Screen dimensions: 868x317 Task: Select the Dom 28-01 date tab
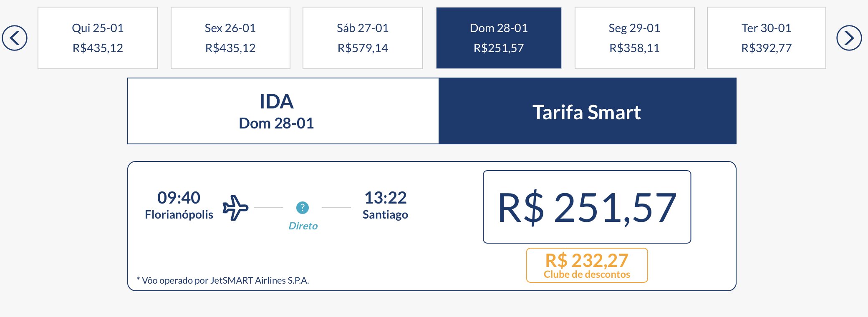pos(499,38)
